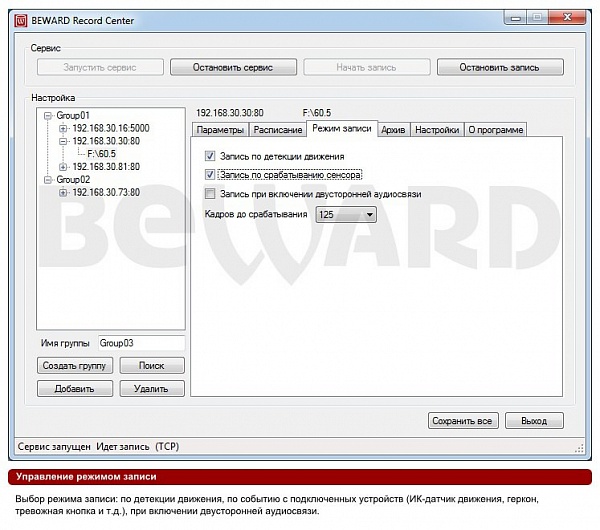Switch to the Параметры tab
The width and height of the screenshot is (600, 530).
220,130
